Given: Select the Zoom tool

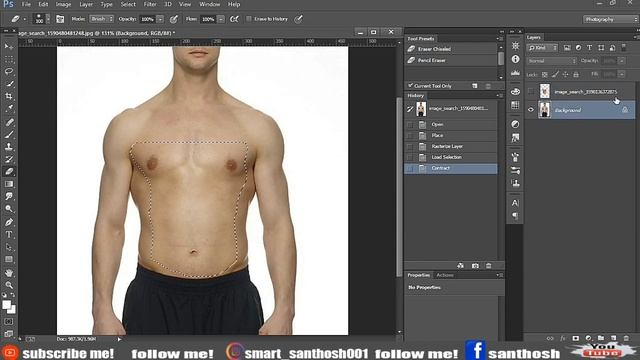Looking at the screenshot, I should click(x=9, y=285).
